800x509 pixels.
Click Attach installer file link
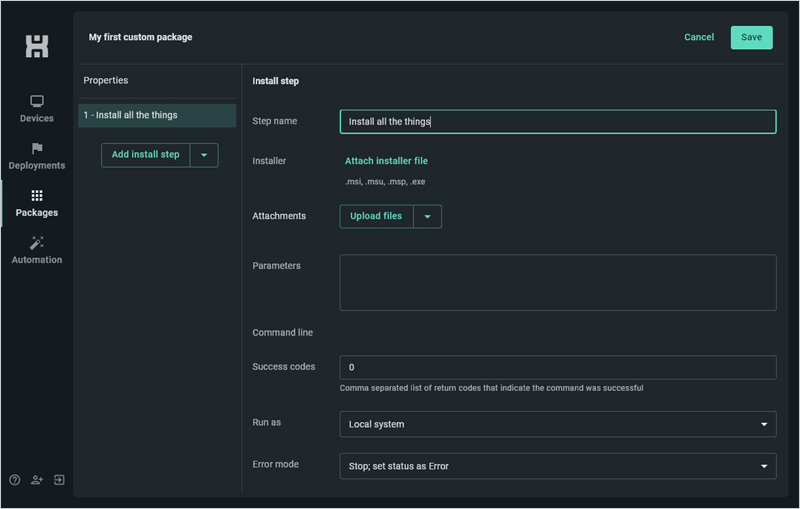click(386, 161)
